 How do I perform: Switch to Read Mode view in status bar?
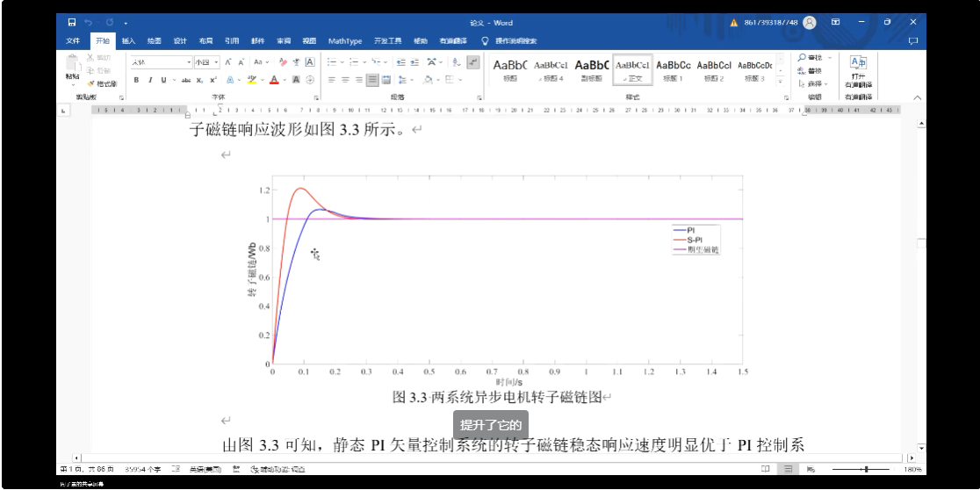click(x=766, y=469)
